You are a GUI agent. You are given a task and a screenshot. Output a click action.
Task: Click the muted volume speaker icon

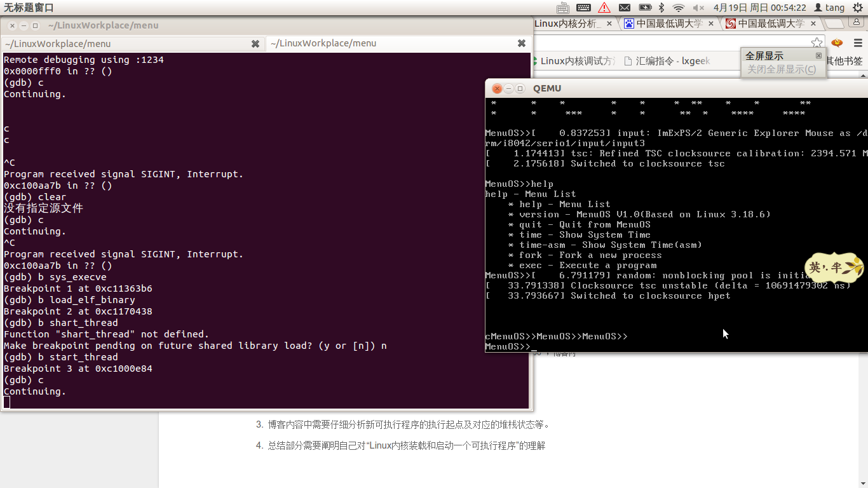698,8
